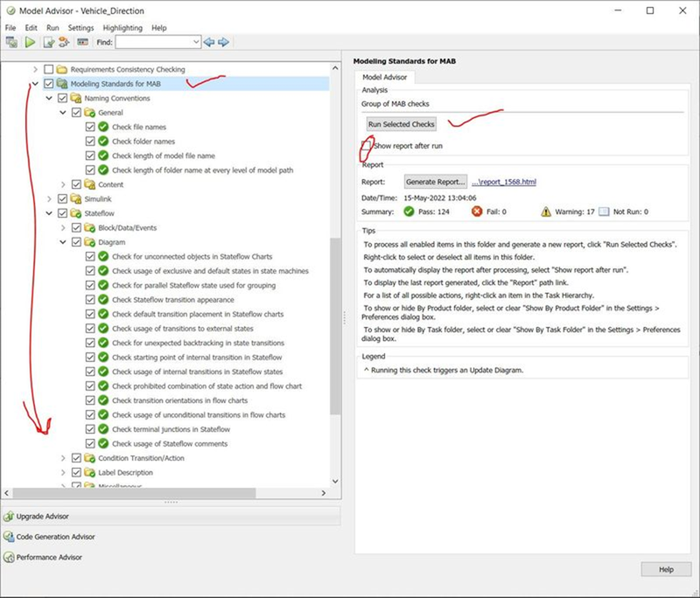This screenshot has width=700, height=598.
Task: Click the green Pass icon in Summary
Action: (409, 212)
